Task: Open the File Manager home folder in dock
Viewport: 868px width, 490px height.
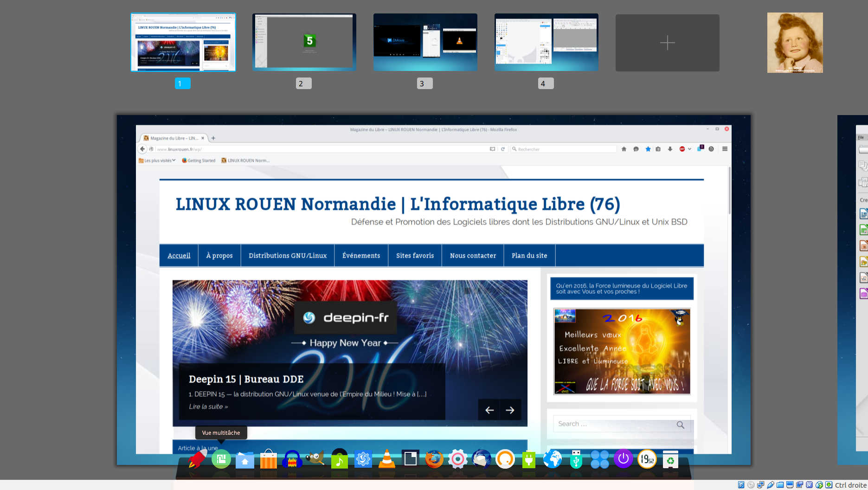Action: [245, 460]
